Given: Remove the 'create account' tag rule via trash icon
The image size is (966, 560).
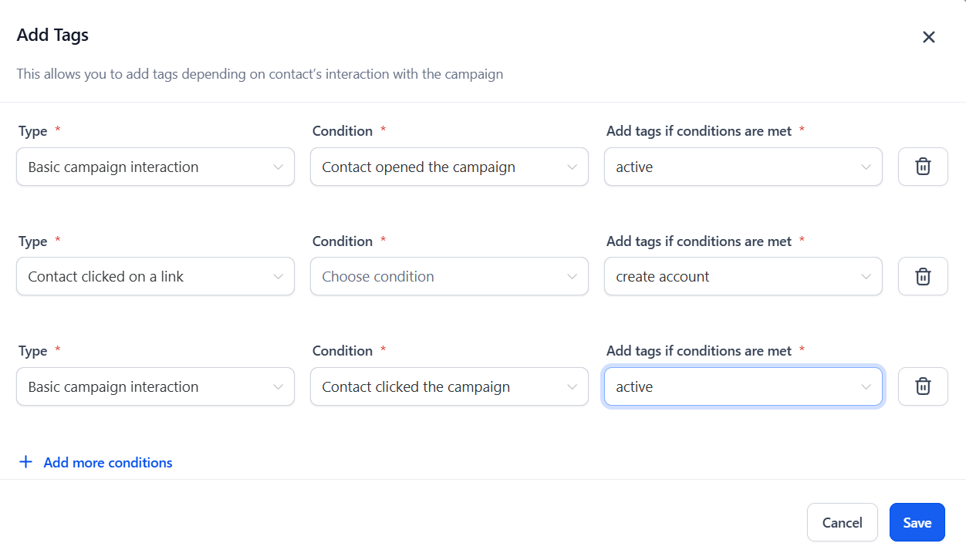Looking at the screenshot, I should 923,276.
